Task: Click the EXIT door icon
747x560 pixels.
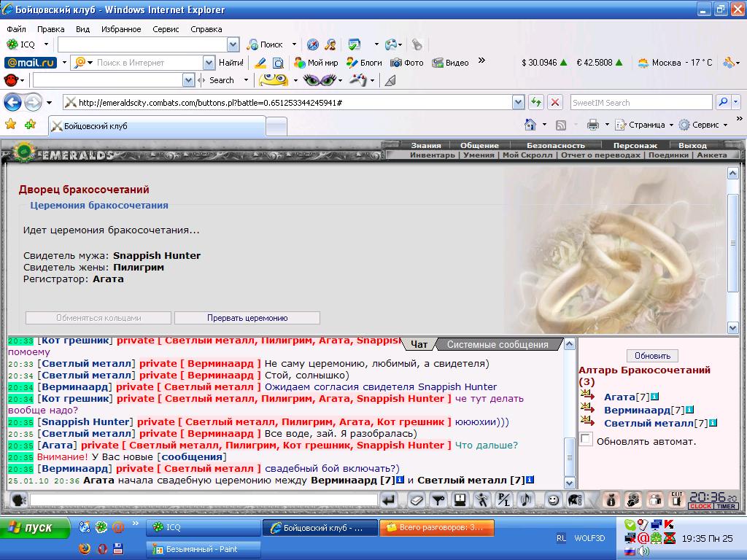Action: [x=676, y=499]
